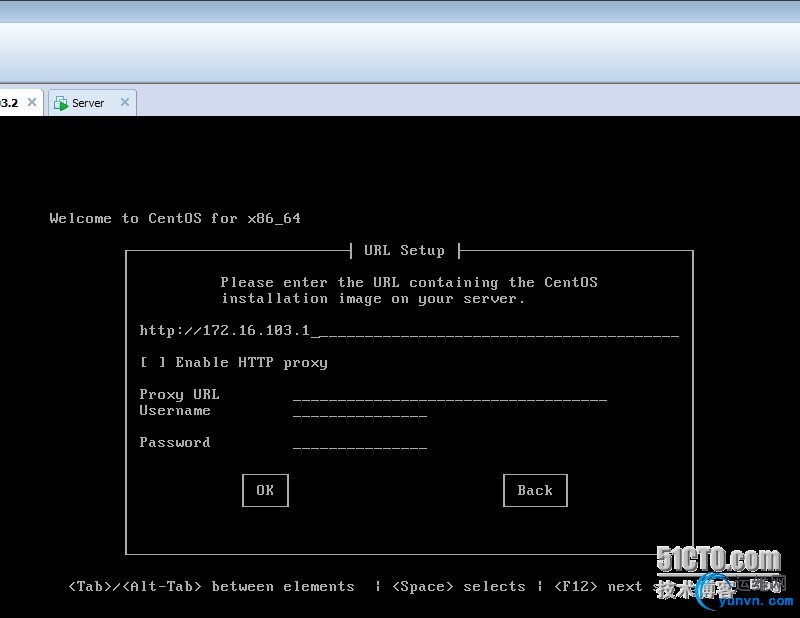800x618 pixels.
Task: Close the Server tab
Action: click(x=124, y=102)
